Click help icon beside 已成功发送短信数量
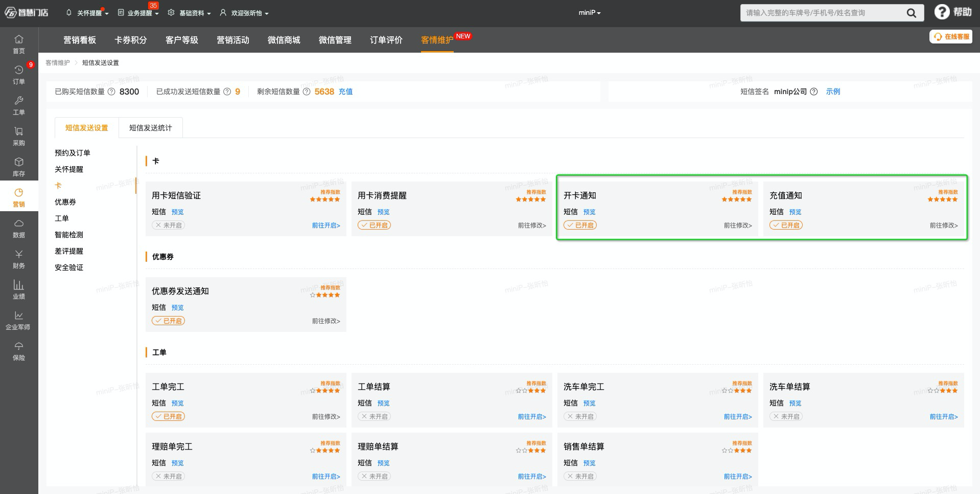980x494 pixels. [x=227, y=92]
